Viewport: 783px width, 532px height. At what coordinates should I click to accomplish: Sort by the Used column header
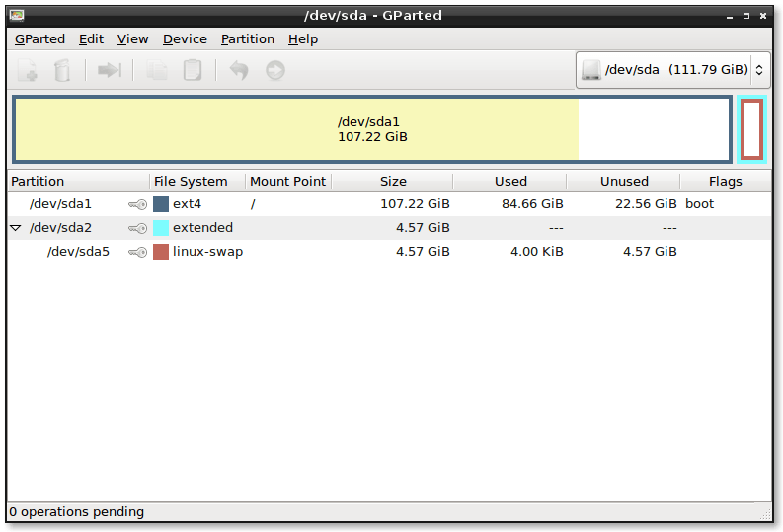coord(509,182)
